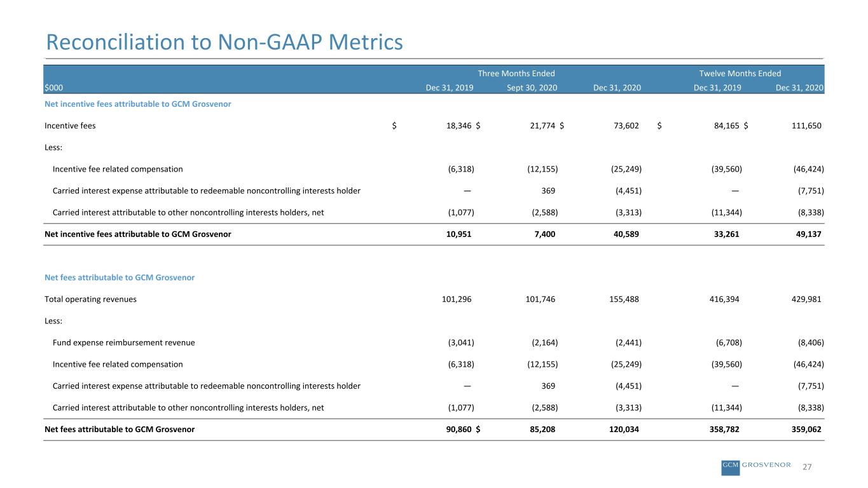This screenshot has height=488, width=868.
Task: Click total operating revenues value 155,488
Action: (x=624, y=299)
